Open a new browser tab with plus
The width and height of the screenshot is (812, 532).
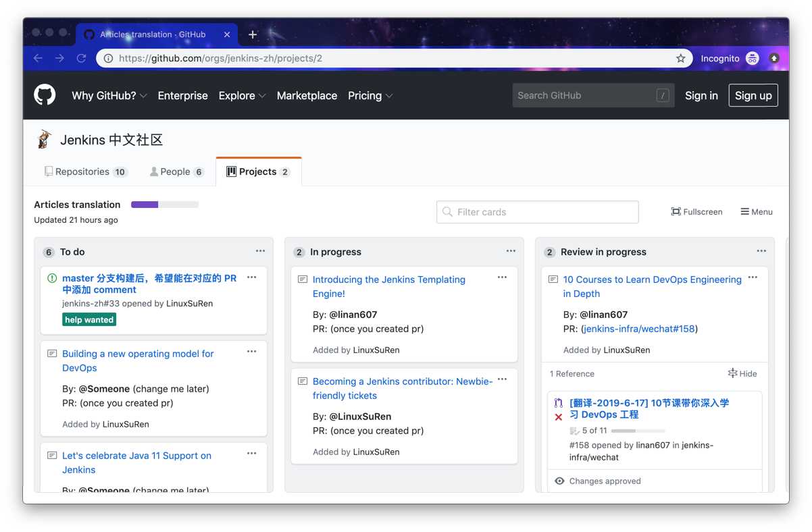(253, 34)
